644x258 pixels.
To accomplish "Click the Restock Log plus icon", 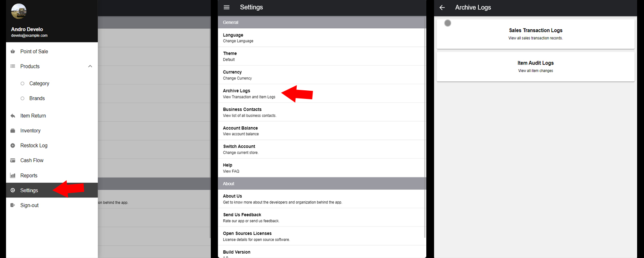I will (x=13, y=146).
